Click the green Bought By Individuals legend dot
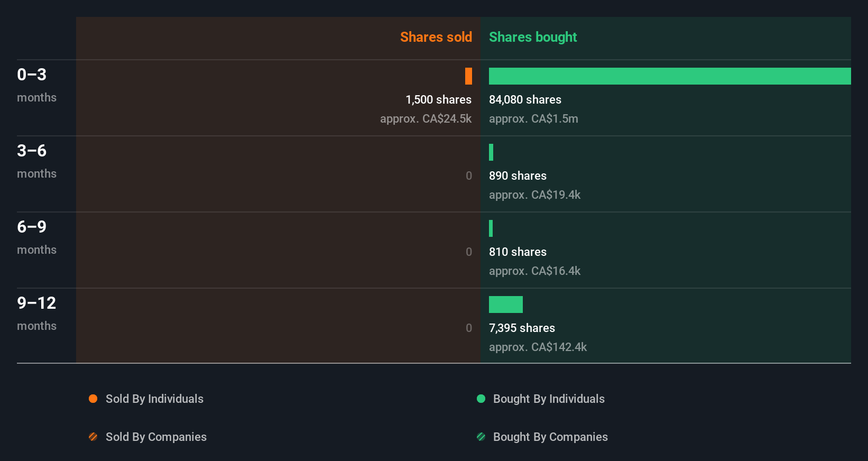The image size is (868, 461). [481, 399]
